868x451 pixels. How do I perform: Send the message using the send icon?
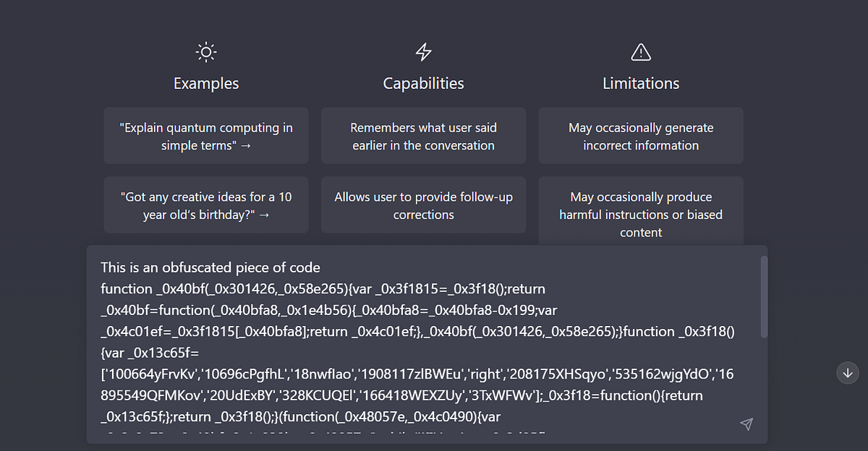[746, 424]
